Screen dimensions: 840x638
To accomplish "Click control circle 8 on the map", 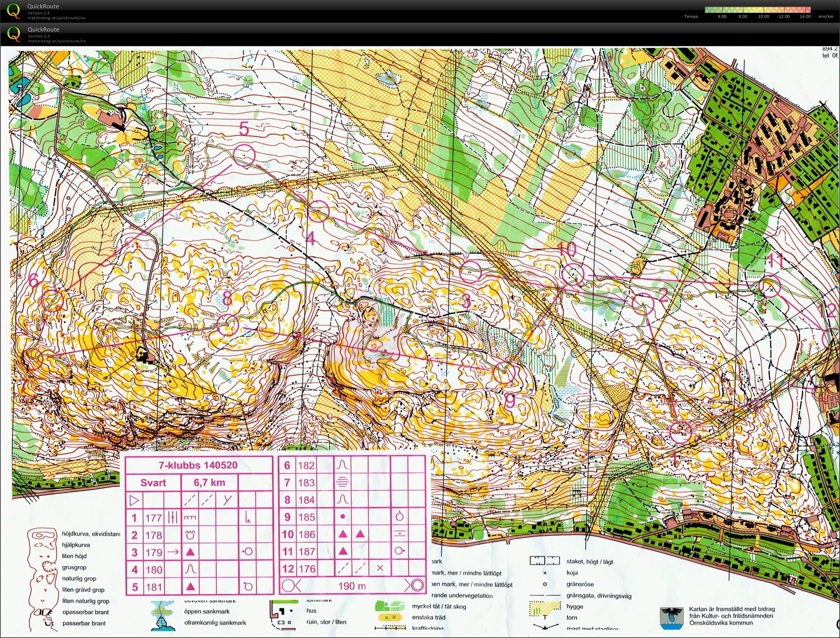I will [x=228, y=325].
